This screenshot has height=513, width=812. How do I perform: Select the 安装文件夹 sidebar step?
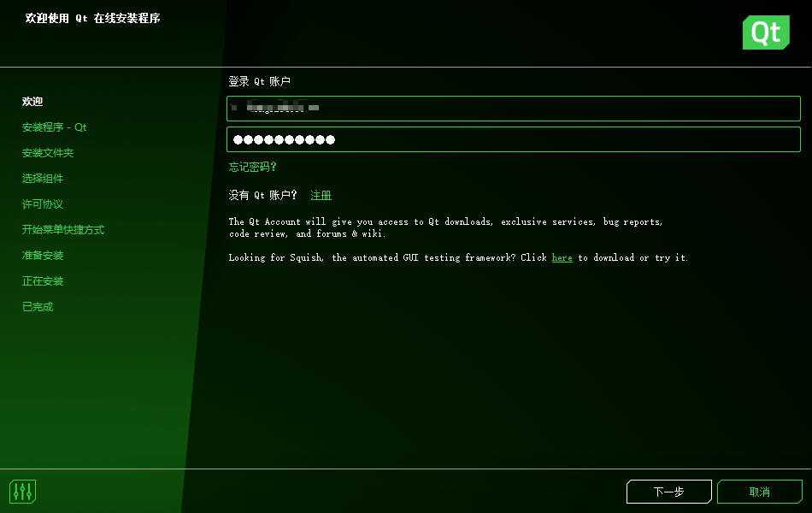point(48,153)
